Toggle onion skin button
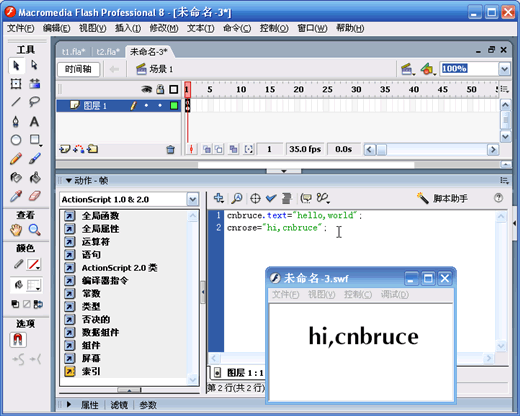This screenshot has height=416, width=520. tap(207, 149)
